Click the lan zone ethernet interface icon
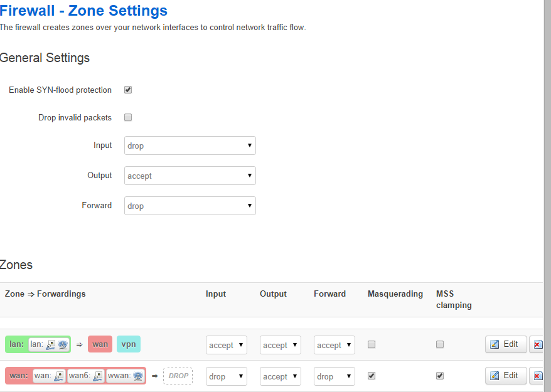Viewport: 551px width, 392px height. (51, 344)
